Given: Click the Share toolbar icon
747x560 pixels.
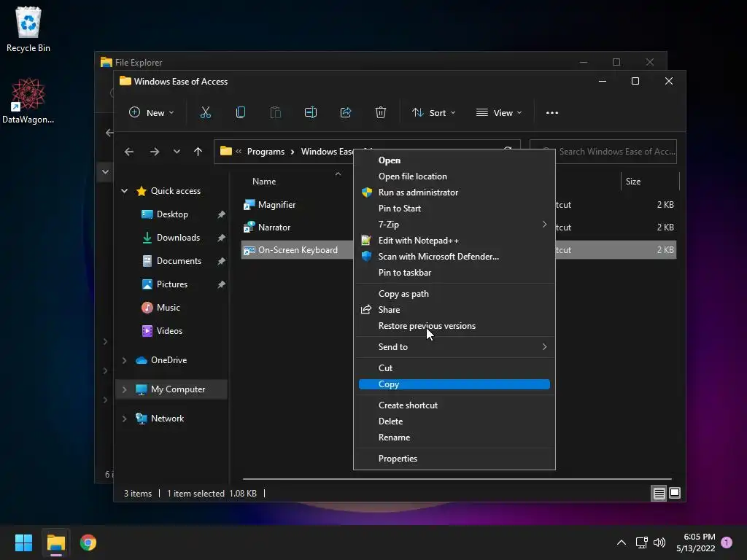Looking at the screenshot, I should coord(345,113).
